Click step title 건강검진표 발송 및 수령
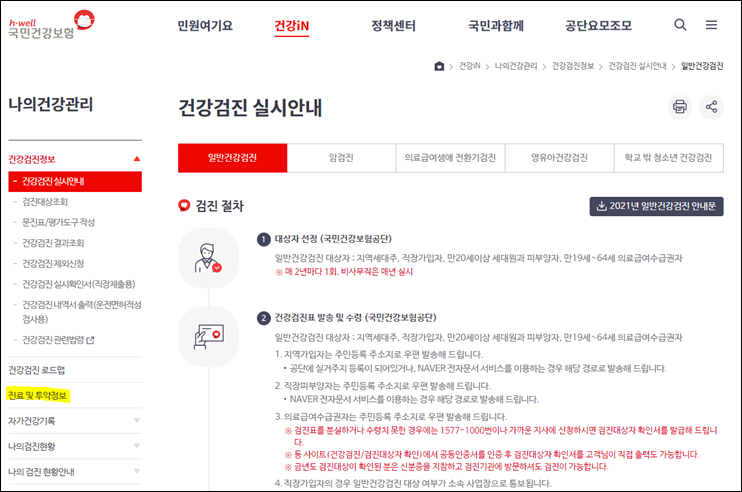This screenshot has width=742, height=492. click(355, 317)
